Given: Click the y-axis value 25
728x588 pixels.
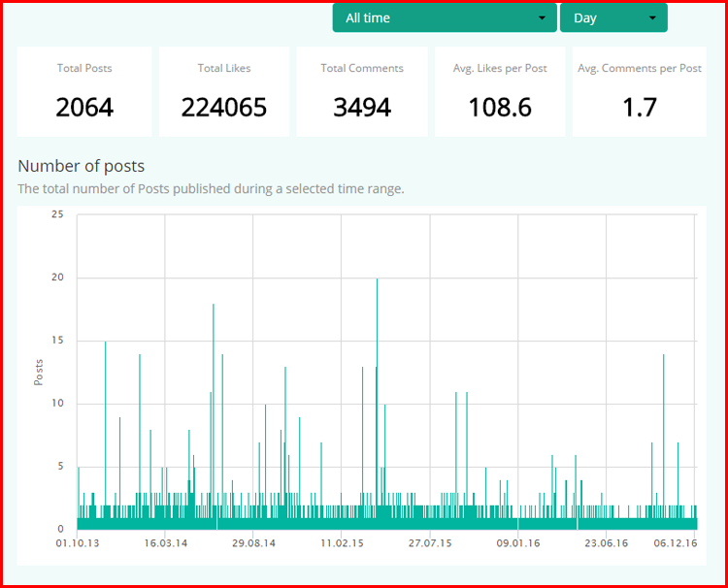Looking at the screenshot, I should tap(57, 214).
